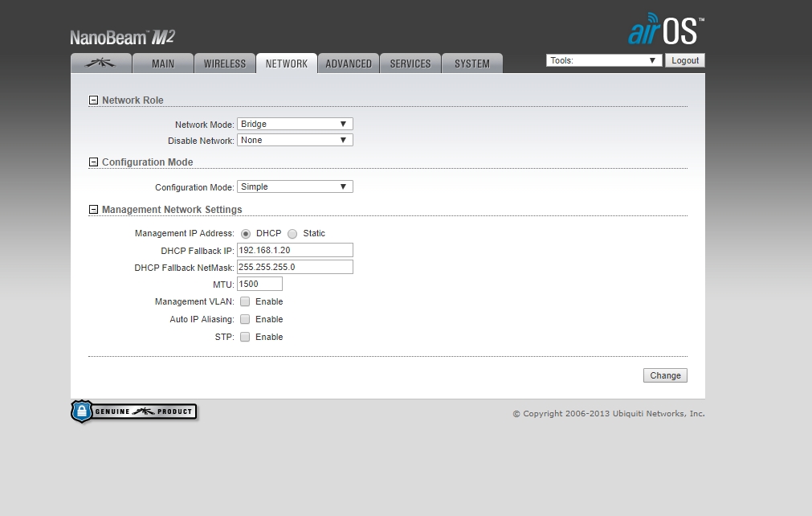This screenshot has height=516, width=812.
Task: Collapse the Network Role section
Action: (93, 100)
